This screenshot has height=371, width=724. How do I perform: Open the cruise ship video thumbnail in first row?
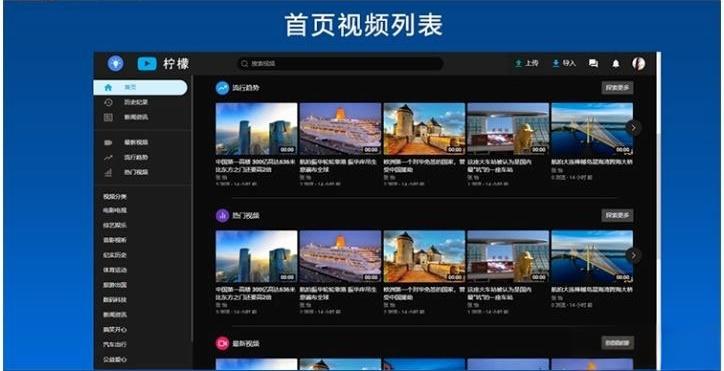click(340, 129)
